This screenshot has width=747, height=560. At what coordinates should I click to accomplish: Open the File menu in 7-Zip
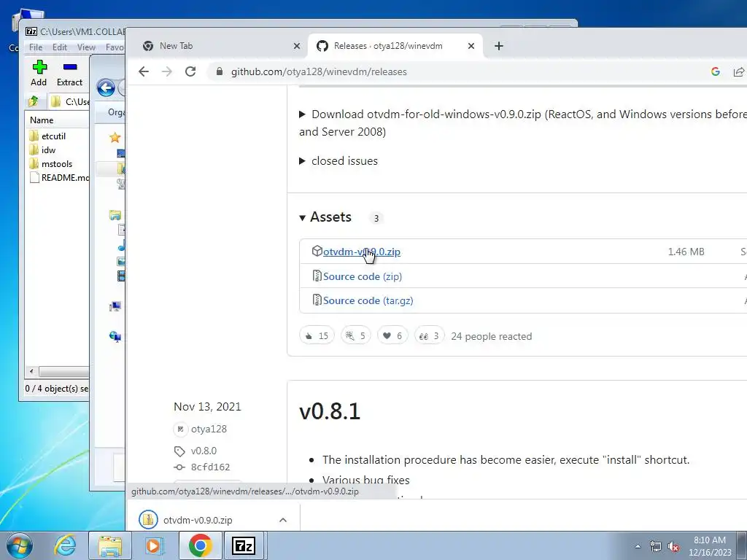pyautogui.click(x=36, y=47)
